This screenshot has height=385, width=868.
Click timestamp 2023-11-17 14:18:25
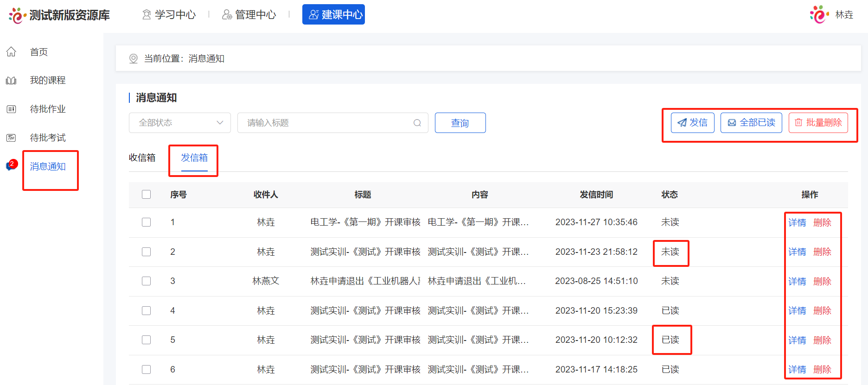pos(596,370)
